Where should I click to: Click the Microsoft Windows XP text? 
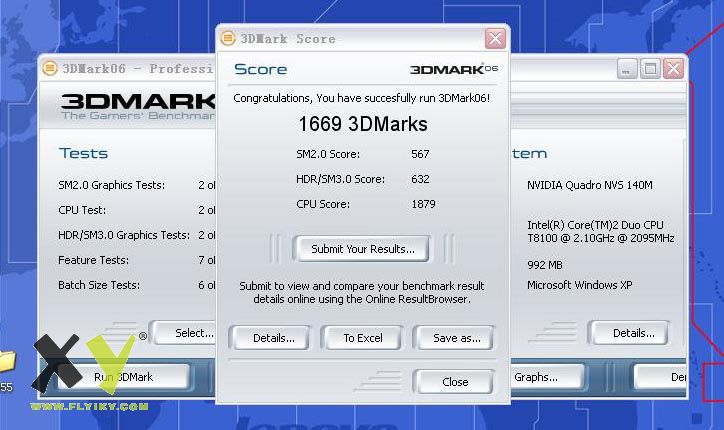579,285
